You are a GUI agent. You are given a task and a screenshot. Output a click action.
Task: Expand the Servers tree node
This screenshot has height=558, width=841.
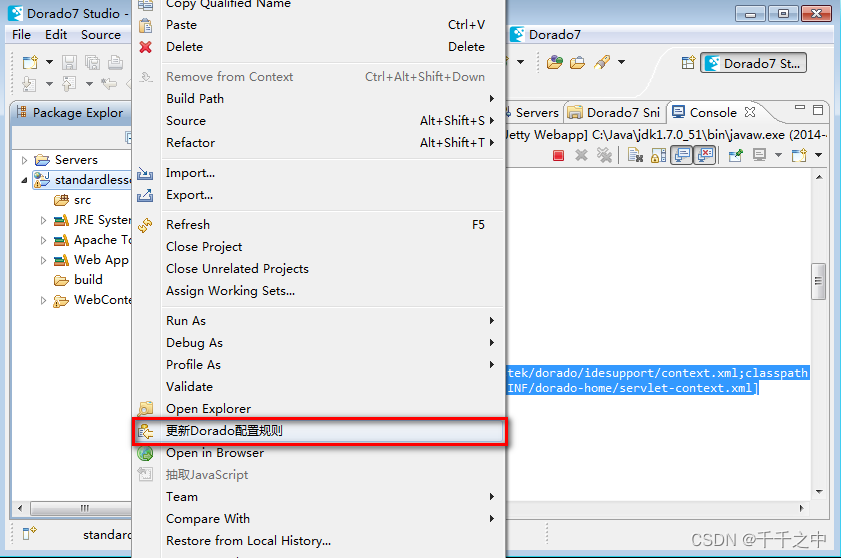coord(24,160)
